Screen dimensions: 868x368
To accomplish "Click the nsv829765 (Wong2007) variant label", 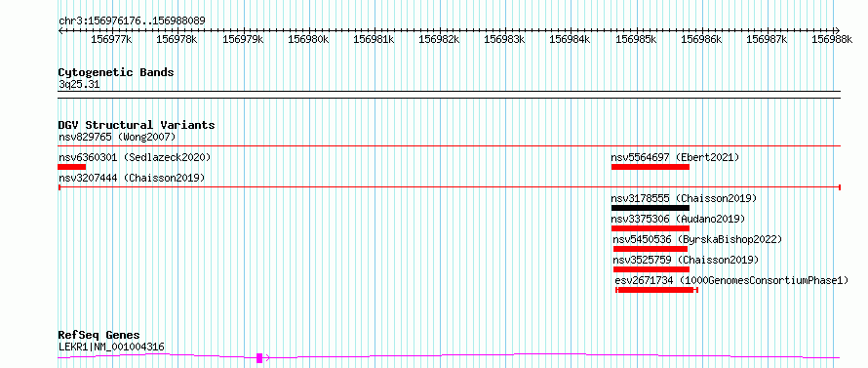I will click(x=117, y=137).
